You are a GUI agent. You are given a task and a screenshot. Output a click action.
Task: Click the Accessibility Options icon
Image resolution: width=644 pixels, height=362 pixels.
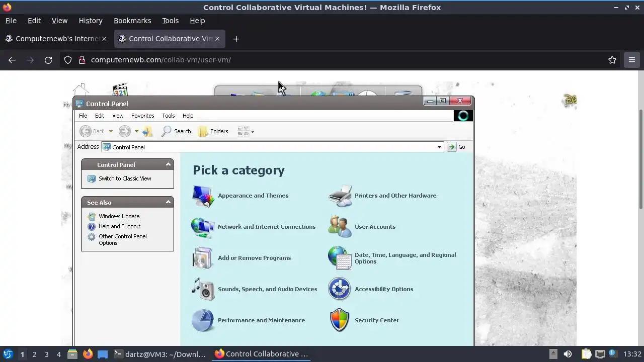[x=340, y=289]
